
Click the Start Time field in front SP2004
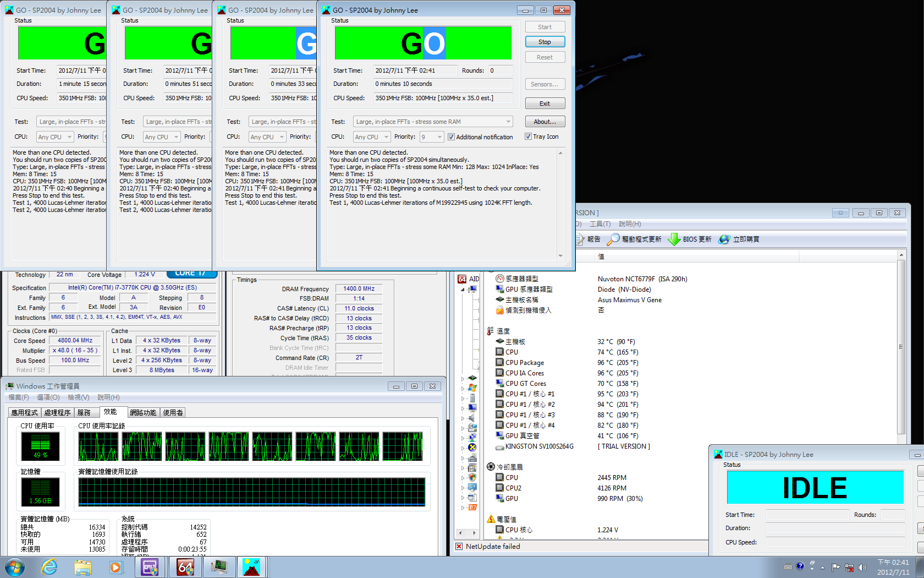[x=415, y=70]
